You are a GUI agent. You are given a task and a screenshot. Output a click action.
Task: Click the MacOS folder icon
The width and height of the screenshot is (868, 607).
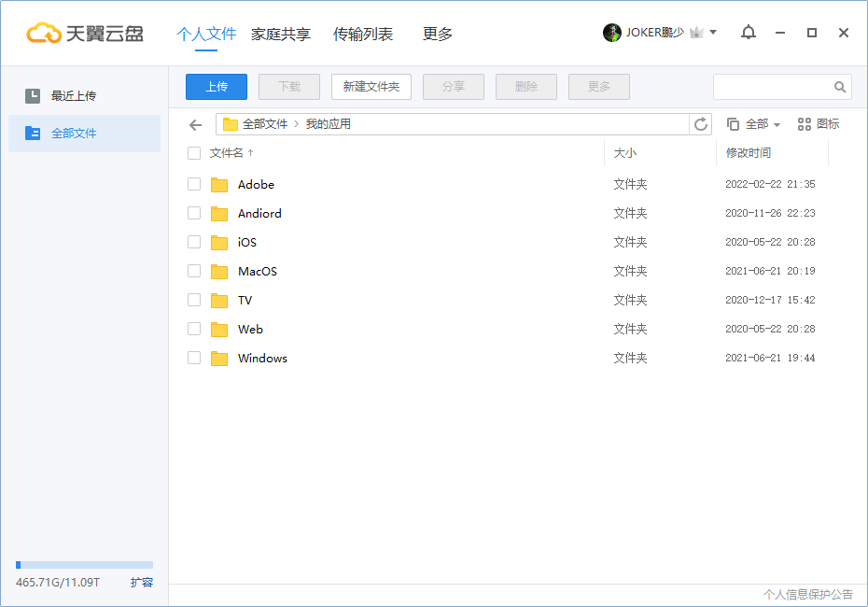(x=219, y=272)
